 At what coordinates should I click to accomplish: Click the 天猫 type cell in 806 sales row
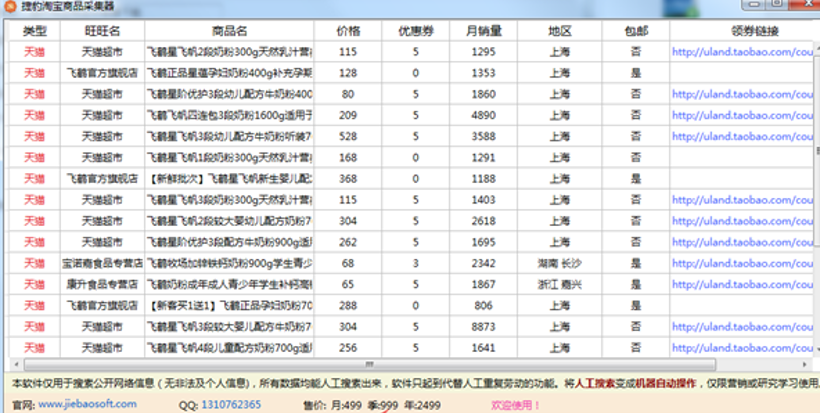35,305
